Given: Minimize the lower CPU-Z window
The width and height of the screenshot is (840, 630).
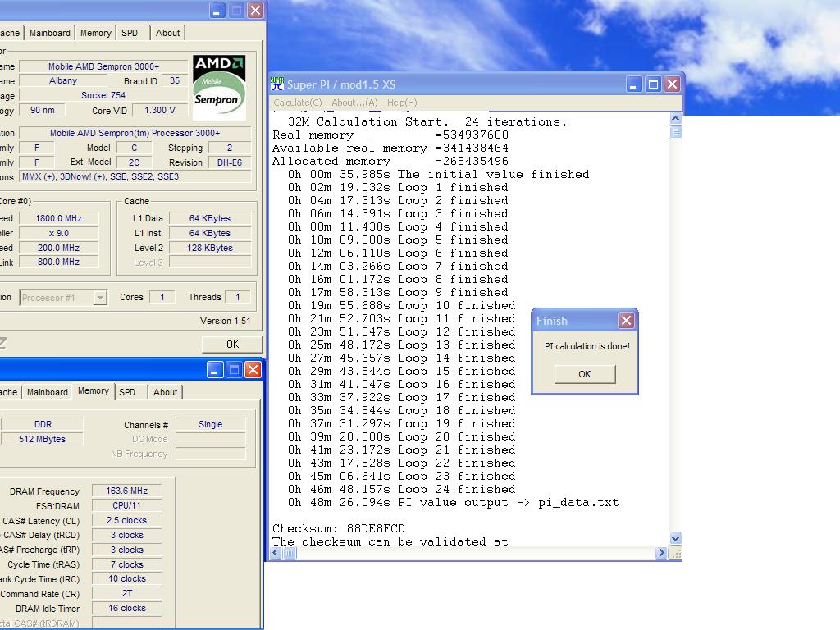Looking at the screenshot, I should point(215,370).
